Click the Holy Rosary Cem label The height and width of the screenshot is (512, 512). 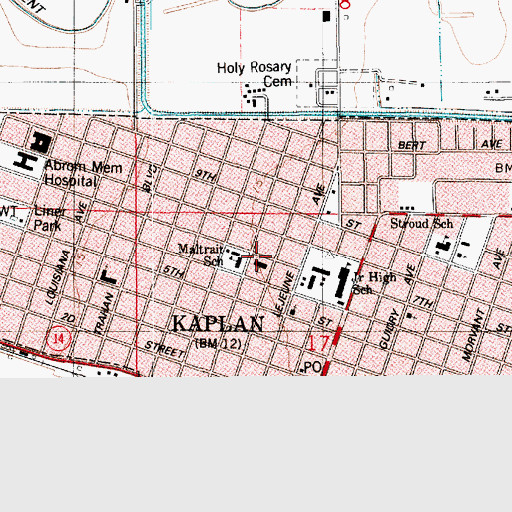(x=254, y=74)
